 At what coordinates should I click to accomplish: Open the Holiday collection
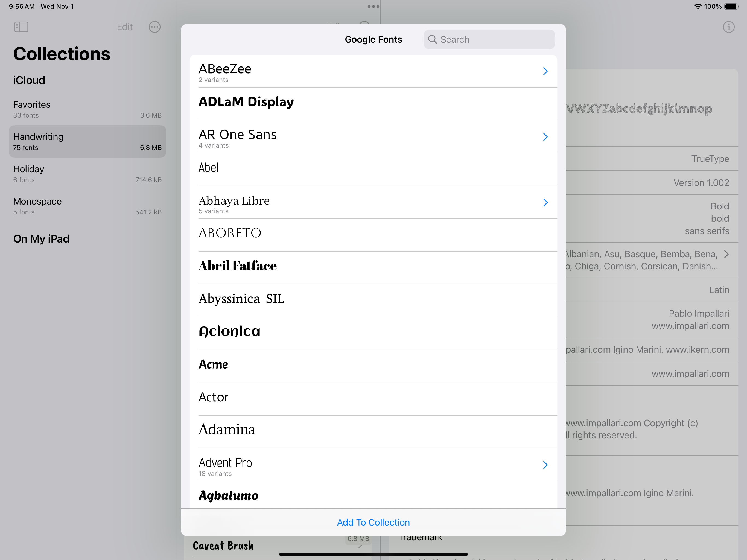87,174
